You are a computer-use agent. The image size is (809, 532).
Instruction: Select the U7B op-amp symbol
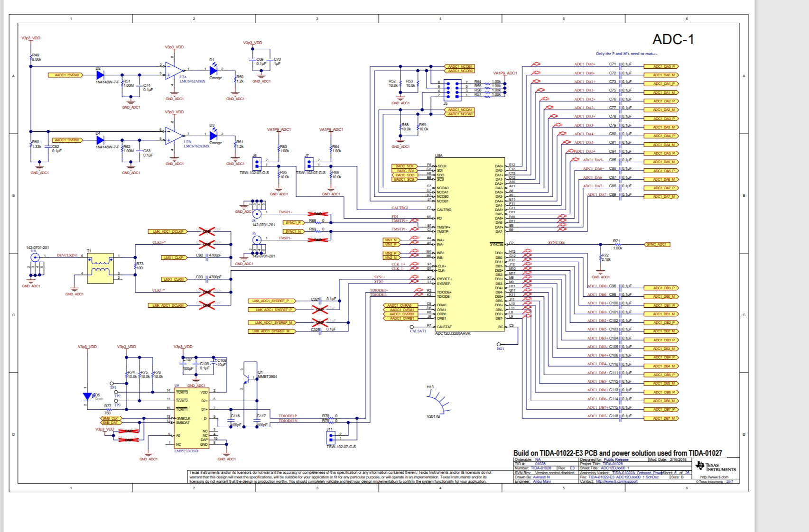173,136
